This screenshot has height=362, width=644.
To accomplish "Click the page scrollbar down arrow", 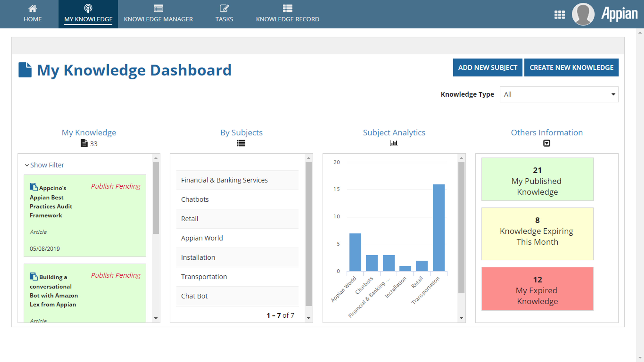I will pos(640,358).
